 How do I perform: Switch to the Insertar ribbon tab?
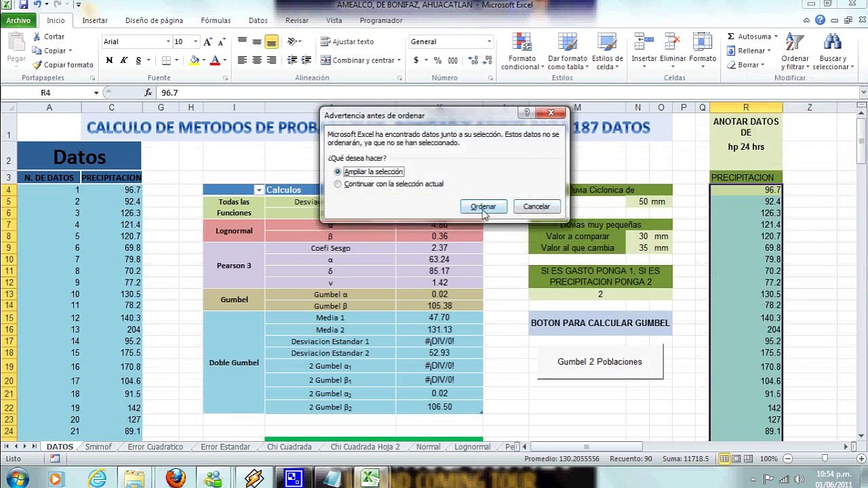point(95,20)
